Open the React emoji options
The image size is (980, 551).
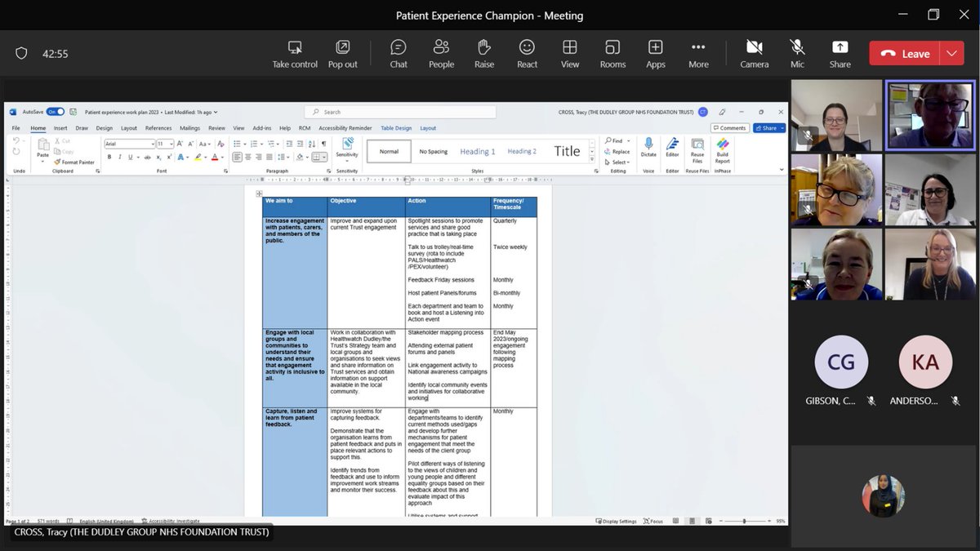[x=527, y=54]
